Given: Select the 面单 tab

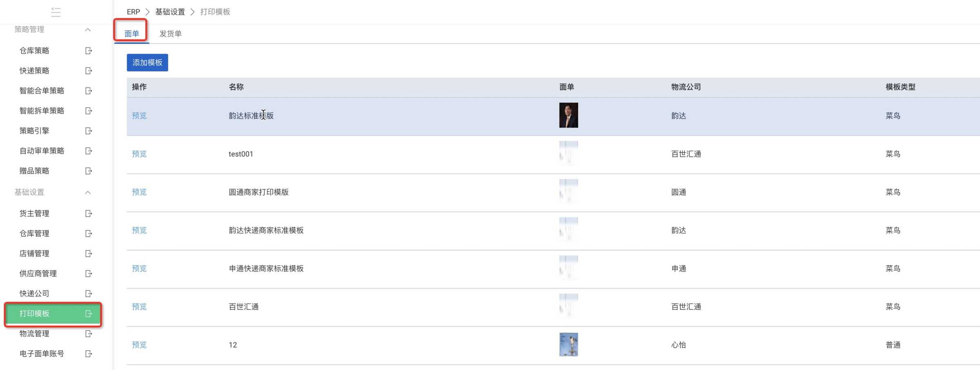Looking at the screenshot, I should 131,34.
